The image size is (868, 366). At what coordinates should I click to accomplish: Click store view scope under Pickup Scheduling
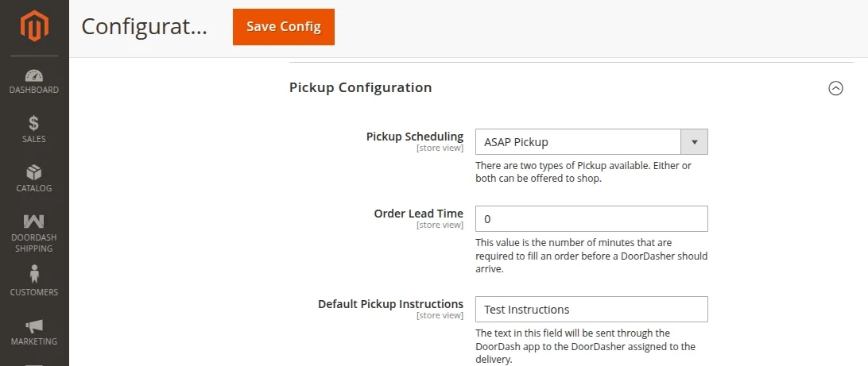(x=440, y=148)
